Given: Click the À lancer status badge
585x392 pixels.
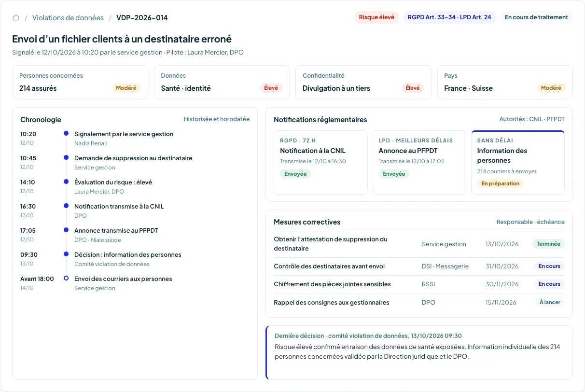Looking at the screenshot, I should click(550, 303).
